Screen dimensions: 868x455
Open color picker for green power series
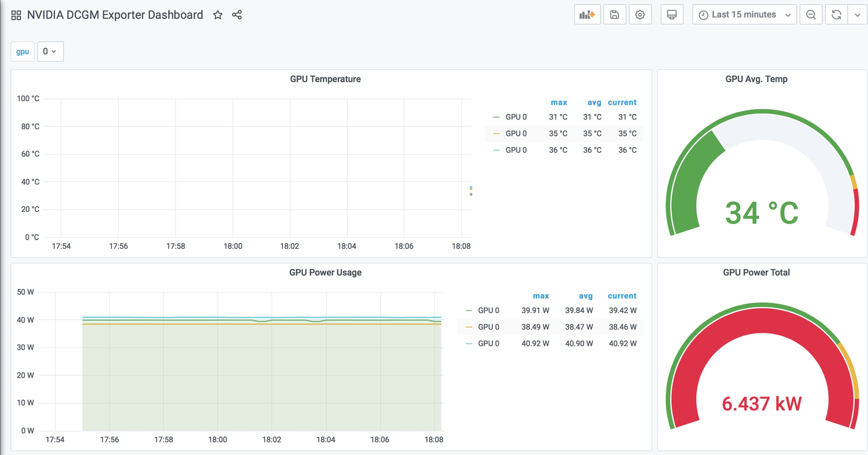468,310
